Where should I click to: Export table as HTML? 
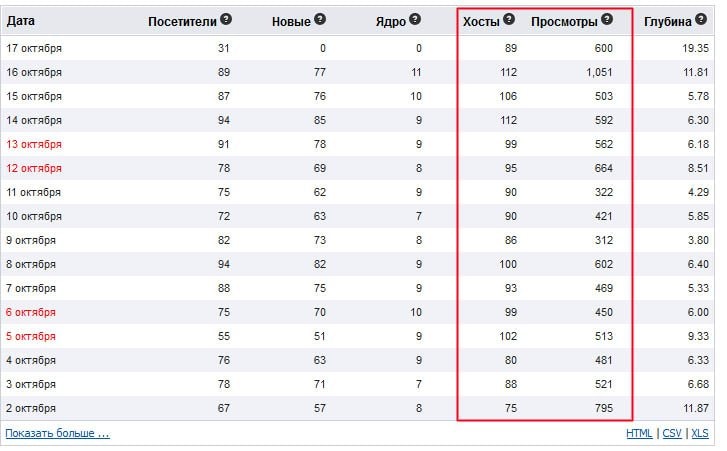pos(639,433)
